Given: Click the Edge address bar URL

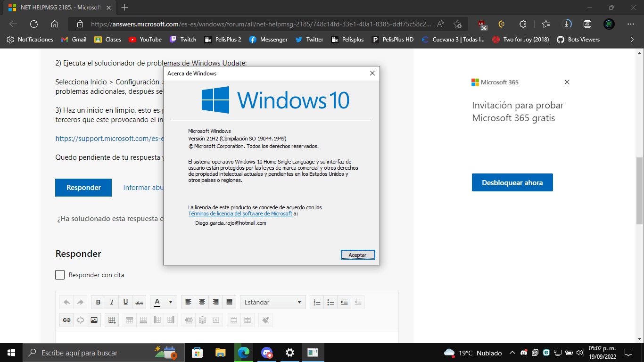Looking at the screenshot, I should [261, 24].
